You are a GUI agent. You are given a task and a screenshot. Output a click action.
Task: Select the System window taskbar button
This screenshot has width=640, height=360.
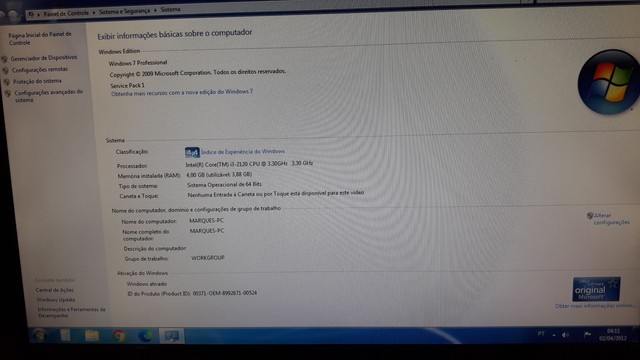171,336
